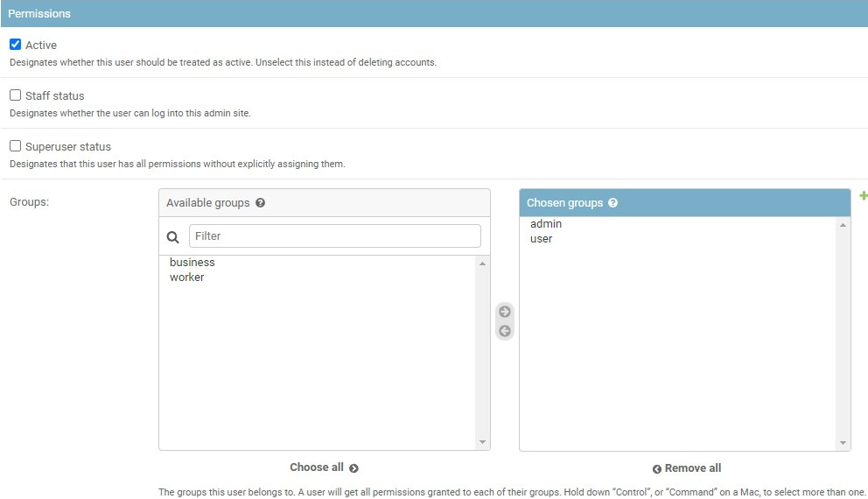
Task: Uncheck the Active checkbox
Action: click(16, 45)
